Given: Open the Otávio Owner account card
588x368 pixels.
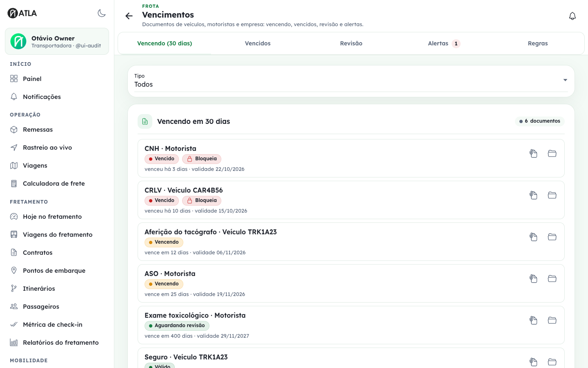Looking at the screenshot, I should [x=57, y=41].
